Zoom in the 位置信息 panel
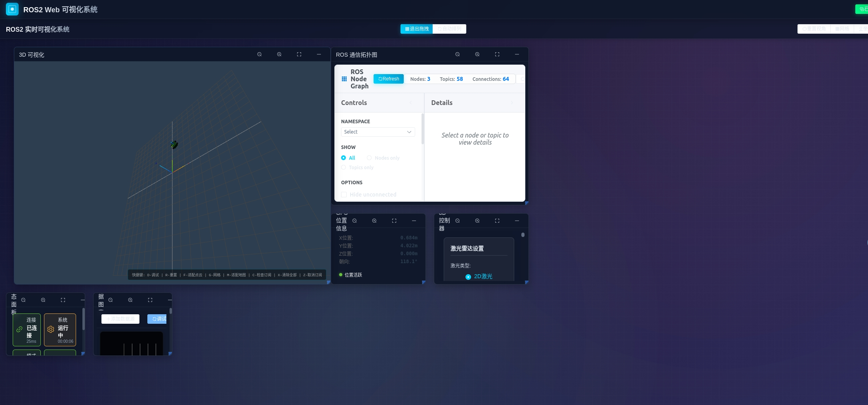The width and height of the screenshot is (868, 405). [x=374, y=221]
